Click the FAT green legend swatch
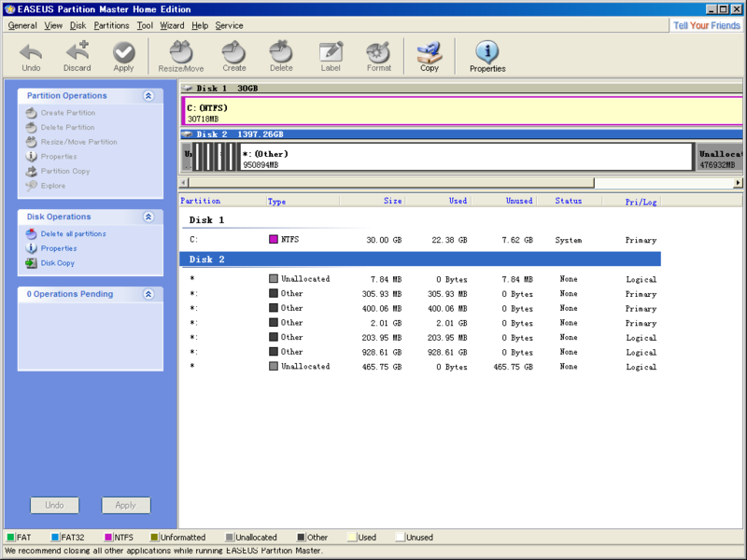 click(x=10, y=538)
